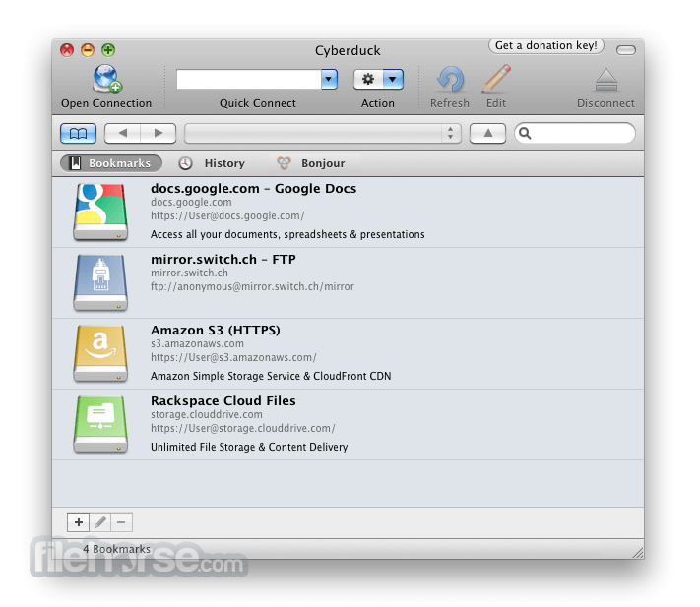The width and height of the screenshot is (700, 607).
Task: Click the Edit pencil icon in toolbar
Action: [x=496, y=79]
